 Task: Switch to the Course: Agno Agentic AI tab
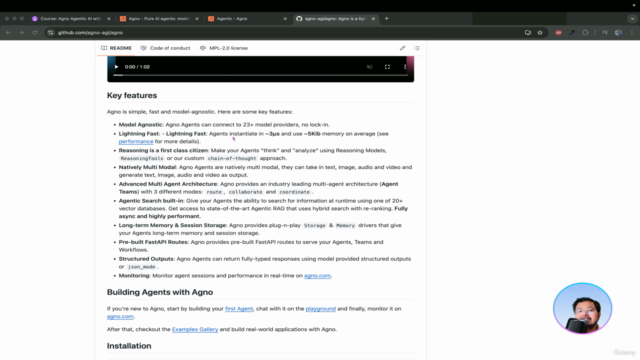[x=70, y=19]
